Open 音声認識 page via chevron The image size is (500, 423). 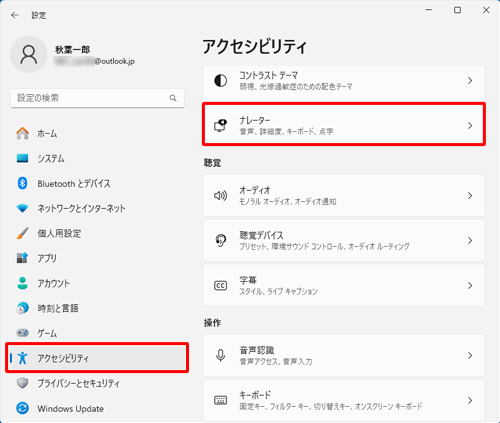pyautogui.click(x=470, y=355)
